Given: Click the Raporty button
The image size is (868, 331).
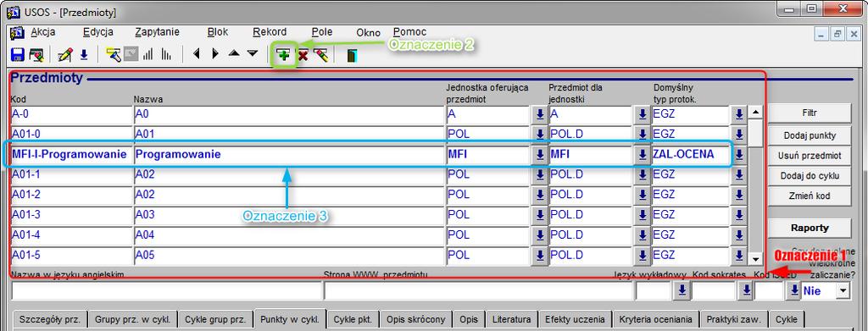Looking at the screenshot, I should pyautogui.click(x=810, y=228).
